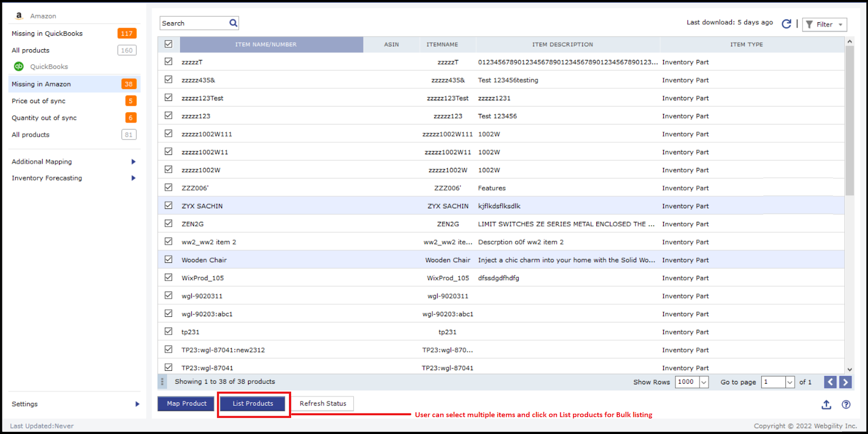This screenshot has height=434, width=868.
Task: Uncheck the ZEN2G row checkbox
Action: click(x=169, y=223)
